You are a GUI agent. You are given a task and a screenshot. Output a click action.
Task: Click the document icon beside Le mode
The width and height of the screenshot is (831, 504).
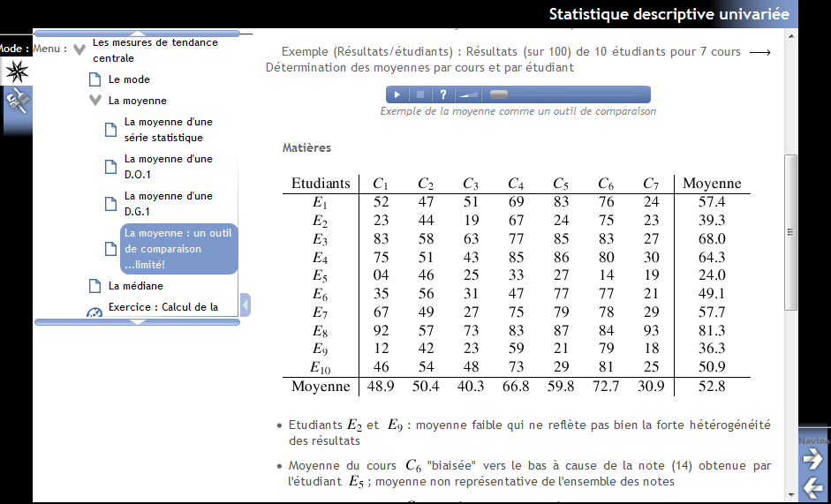point(94,79)
